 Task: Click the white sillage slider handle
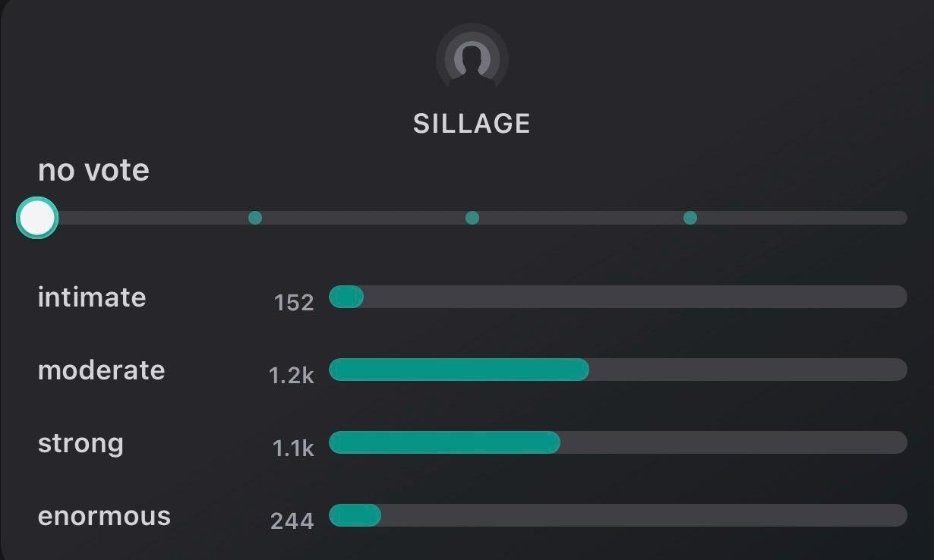[37, 219]
